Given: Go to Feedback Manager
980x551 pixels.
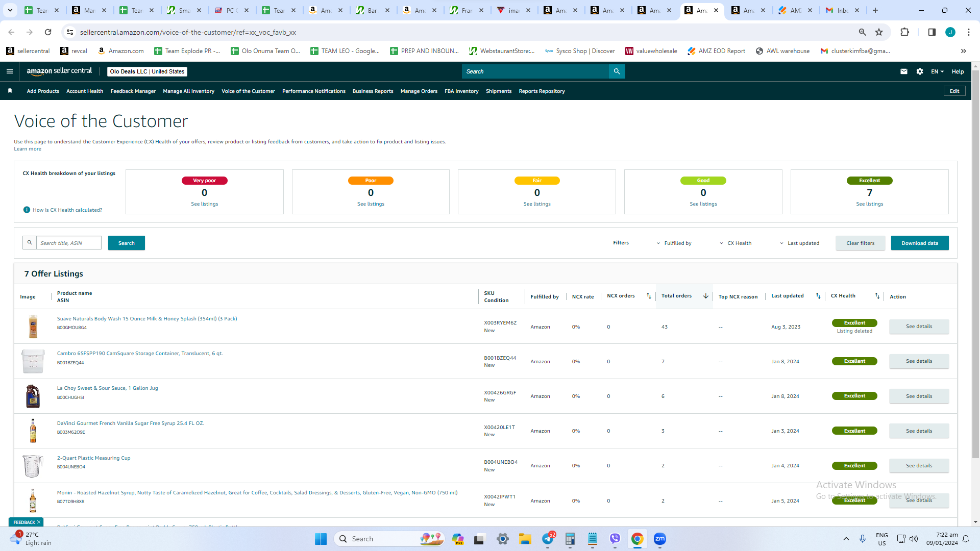Looking at the screenshot, I should tap(133, 91).
